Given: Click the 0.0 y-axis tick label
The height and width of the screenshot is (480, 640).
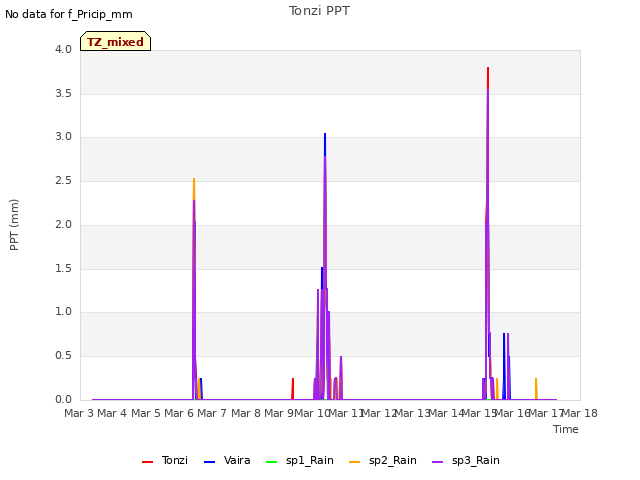Looking at the screenshot, I should [x=63, y=399].
